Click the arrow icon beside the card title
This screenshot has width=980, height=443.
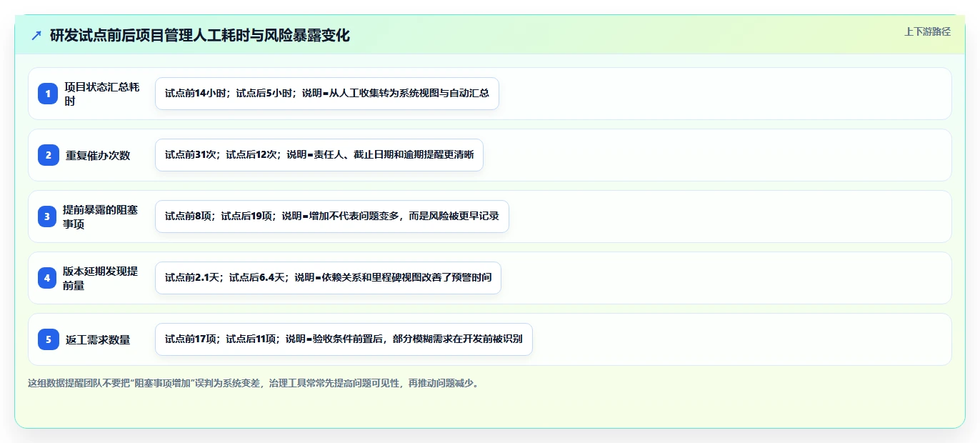[36, 35]
